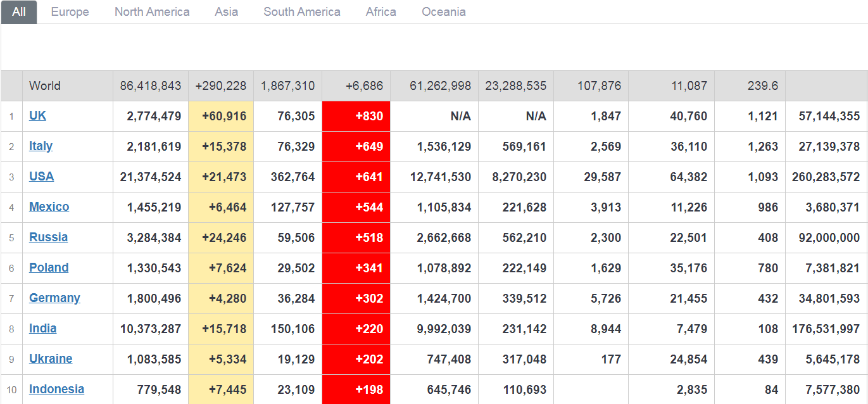Open the North America tab
The height and width of the screenshot is (404, 868).
(152, 12)
